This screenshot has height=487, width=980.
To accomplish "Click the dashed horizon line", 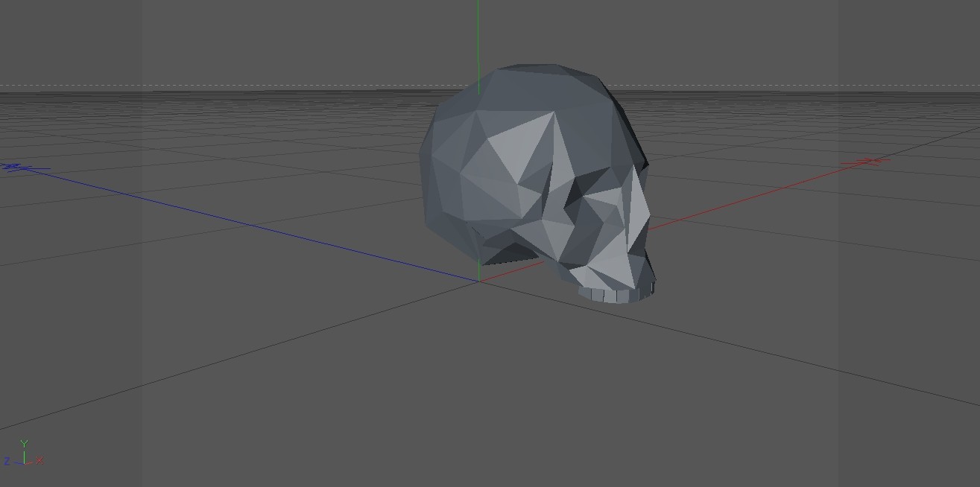I will pos(224,86).
